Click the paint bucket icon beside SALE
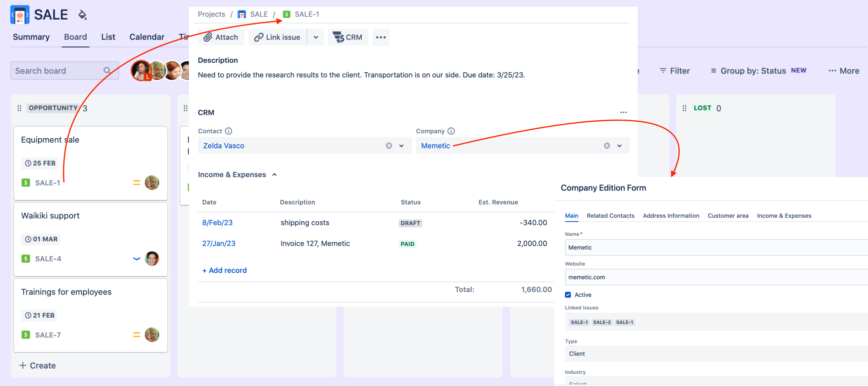Image resolution: width=868 pixels, height=386 pixels. pyautogui.click(x=82, y=15)
